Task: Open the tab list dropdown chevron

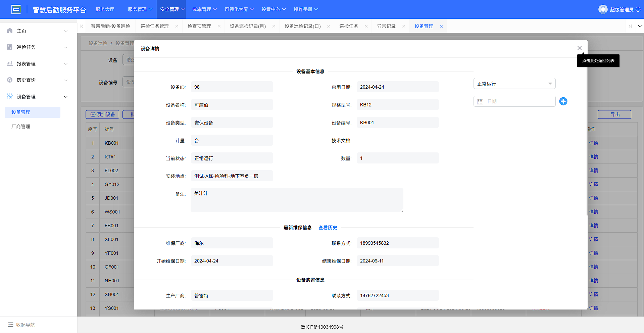Action: point(640,26)
